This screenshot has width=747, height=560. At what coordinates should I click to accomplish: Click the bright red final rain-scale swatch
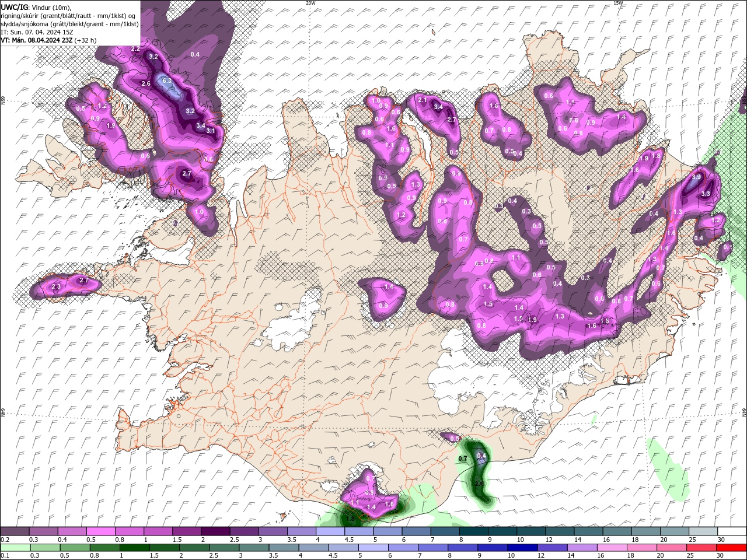(732, 548)
